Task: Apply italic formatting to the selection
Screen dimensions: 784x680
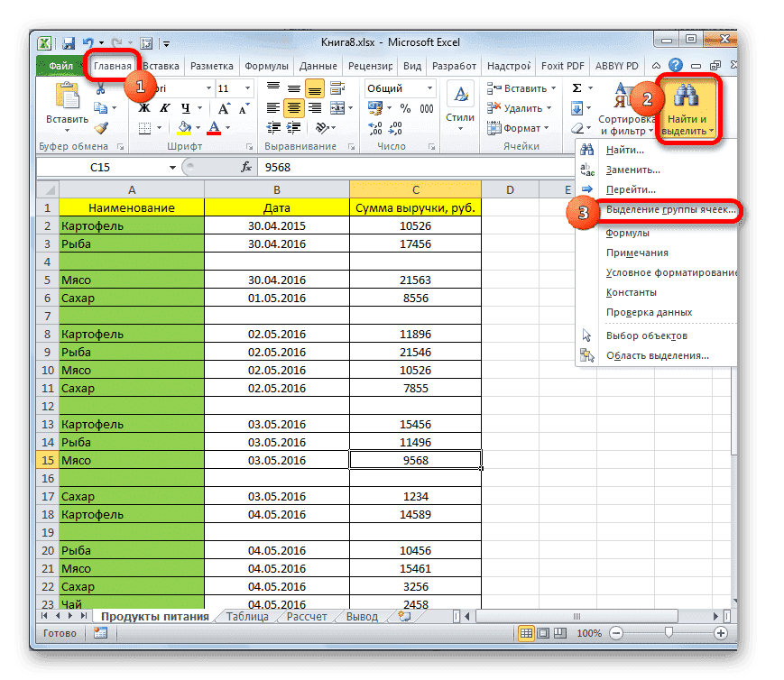Action: [x=166, y=108]
